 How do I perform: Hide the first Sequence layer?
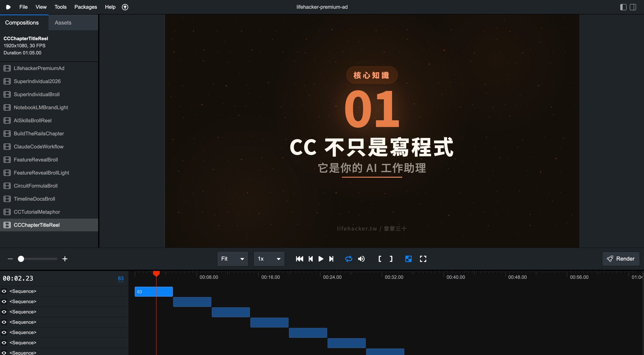[x=4, y=291]
